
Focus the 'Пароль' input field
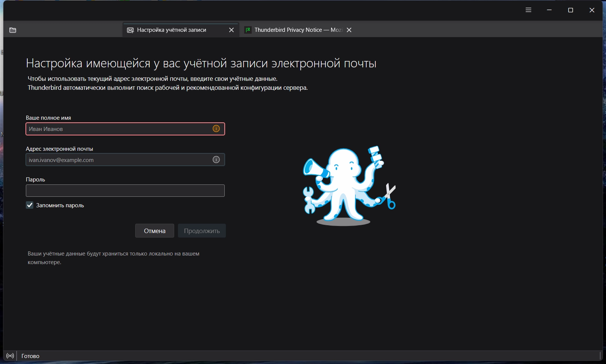(125, 190)
